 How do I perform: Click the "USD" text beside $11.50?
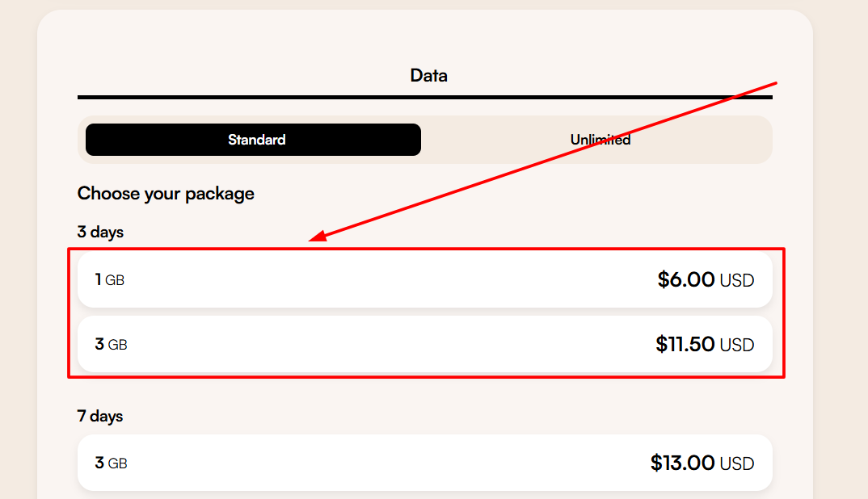coord(737,346)
